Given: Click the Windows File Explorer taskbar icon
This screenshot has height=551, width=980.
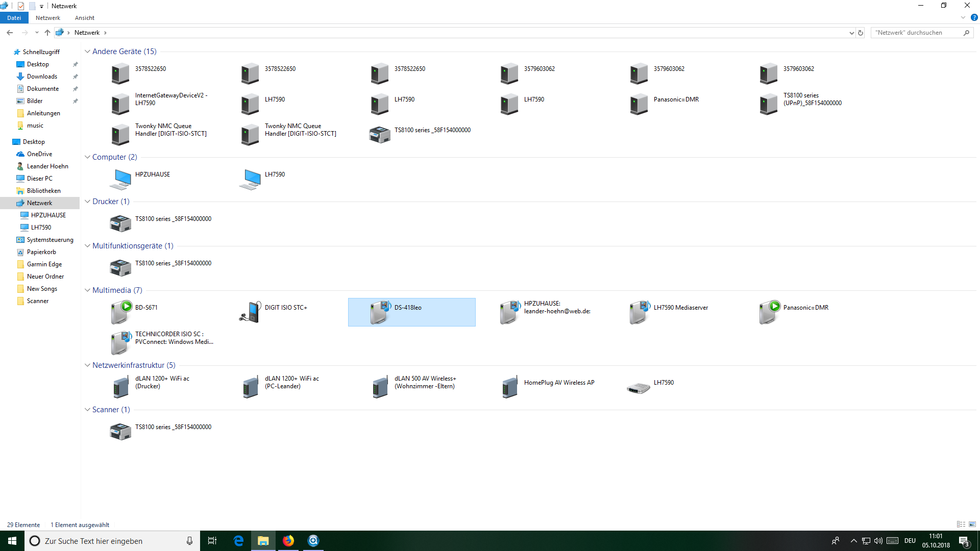Looking at the screenshot, I should [x=263, y=541].
